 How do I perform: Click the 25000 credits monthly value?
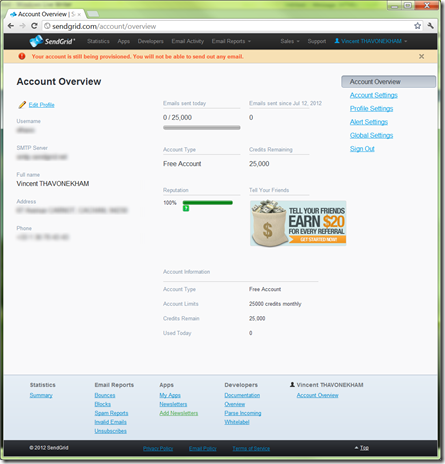pos(275,304)
